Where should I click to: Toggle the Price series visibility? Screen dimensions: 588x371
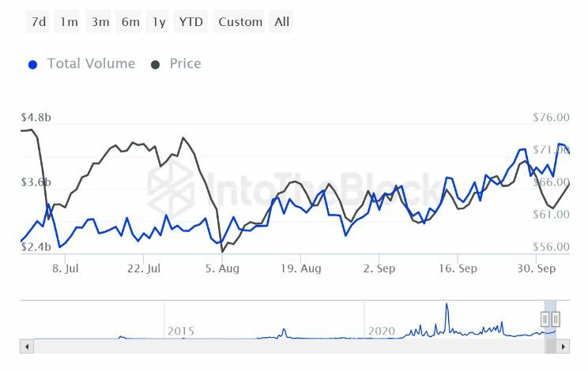coord(185,64)
